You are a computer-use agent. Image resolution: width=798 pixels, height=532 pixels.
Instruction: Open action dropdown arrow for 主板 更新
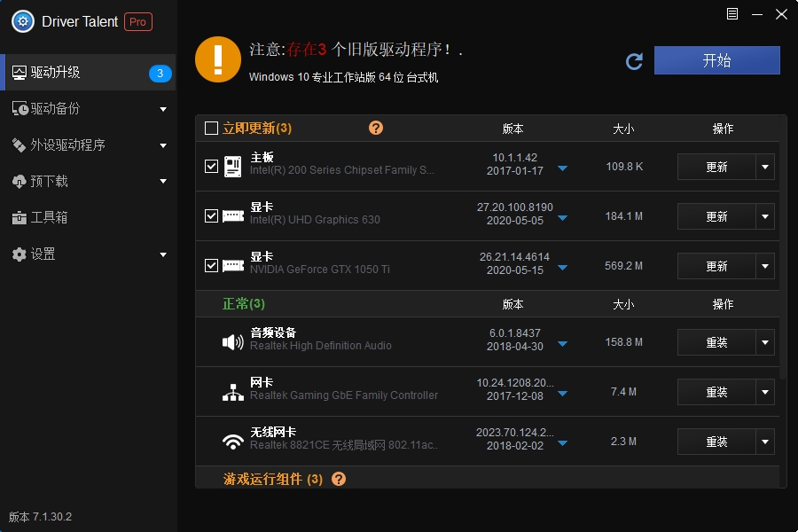[765, 167]
